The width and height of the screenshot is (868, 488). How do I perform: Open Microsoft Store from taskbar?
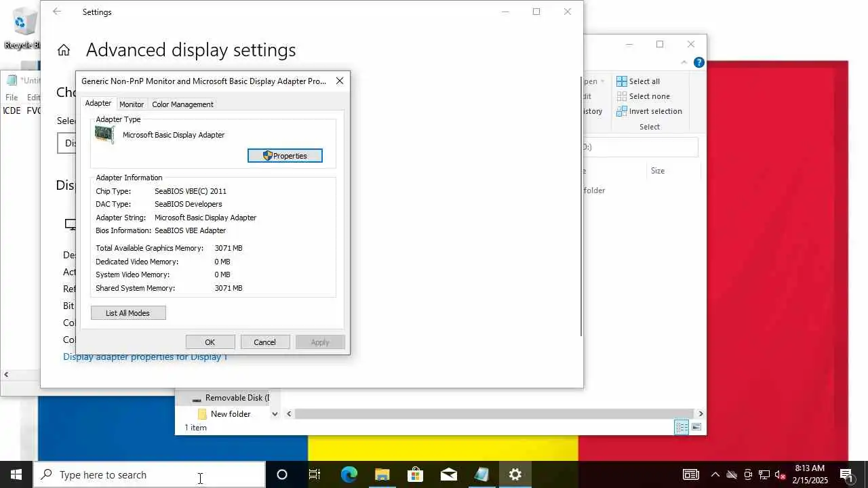click(415, 474)
